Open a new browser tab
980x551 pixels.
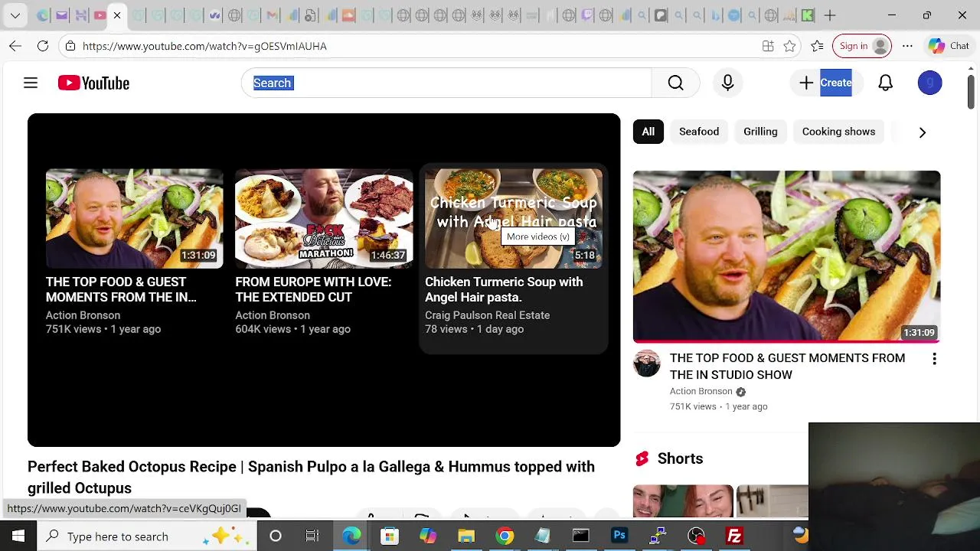click(830, 15)
